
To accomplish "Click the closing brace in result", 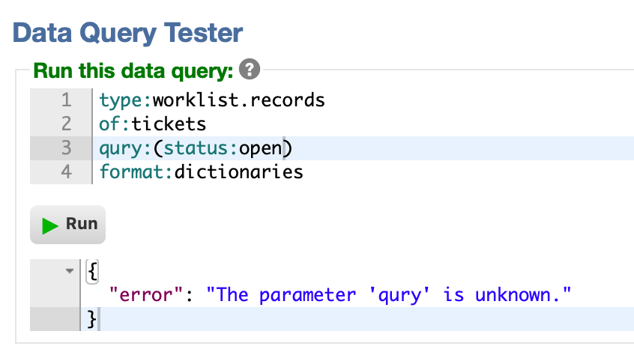I will 91,319.
